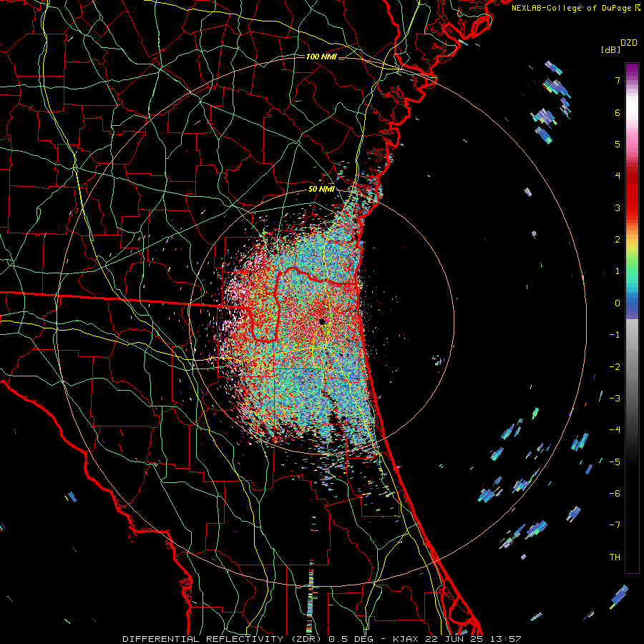Click the 13:57 timestamp in caption
Image resolution: width=644 pixels, height=644 pixels.
pos(506,639)
